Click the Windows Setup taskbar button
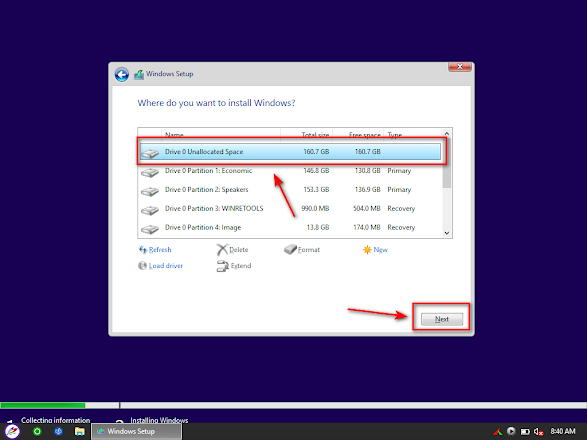 136,431
